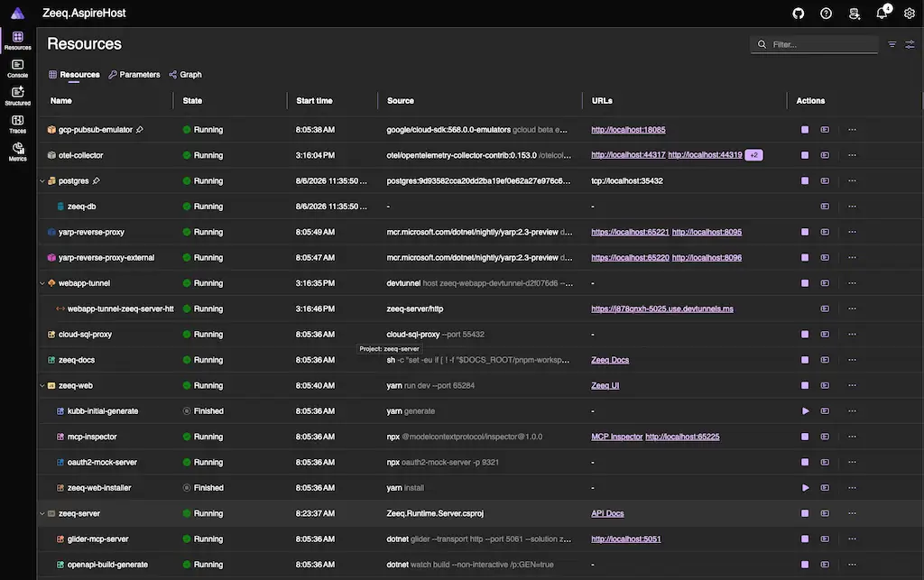
Task: Expand the +2 more URLs badge for otel-collector
Action: (x=753, y=155)
